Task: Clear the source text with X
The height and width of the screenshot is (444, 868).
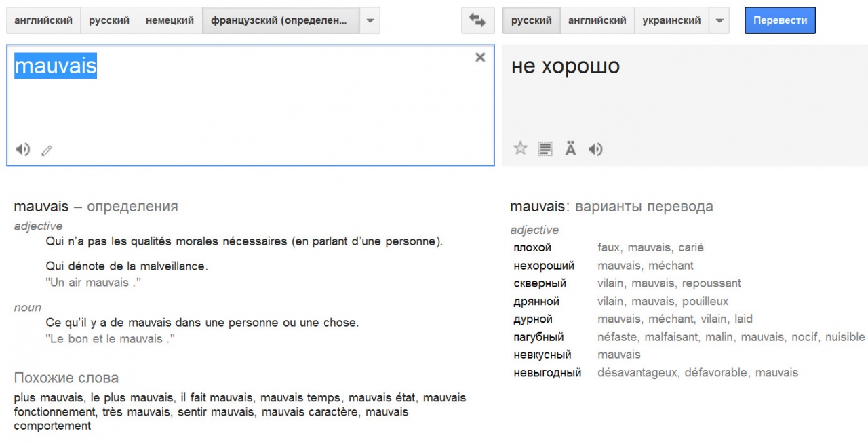Action: tap(480, 58)
